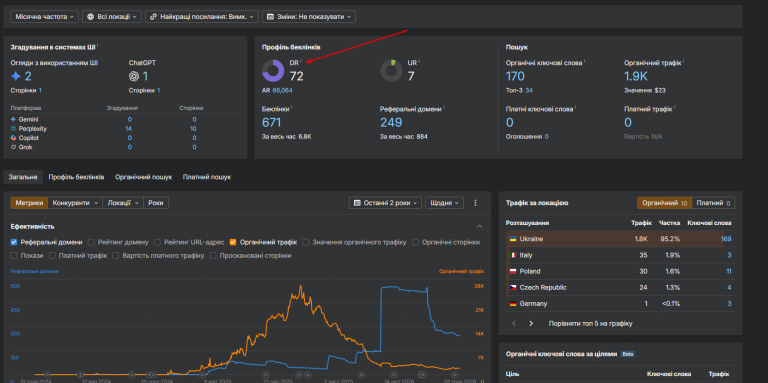Image resolution: width=768 pixels, height=383 pixels.
Task: Click info icon next to Органічний трафік metric
Action: pyautogui.click(x=684, y=62)
